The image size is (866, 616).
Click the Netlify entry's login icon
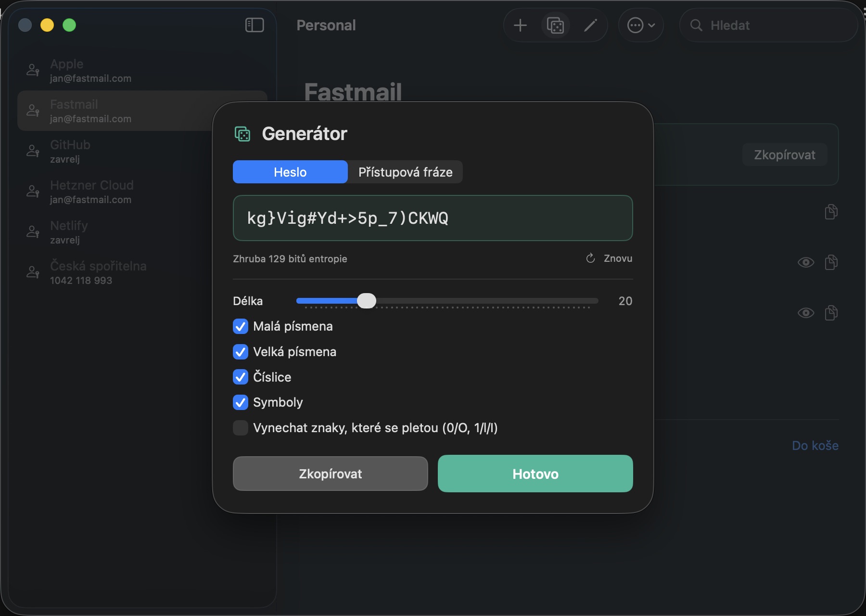[33, 232]
